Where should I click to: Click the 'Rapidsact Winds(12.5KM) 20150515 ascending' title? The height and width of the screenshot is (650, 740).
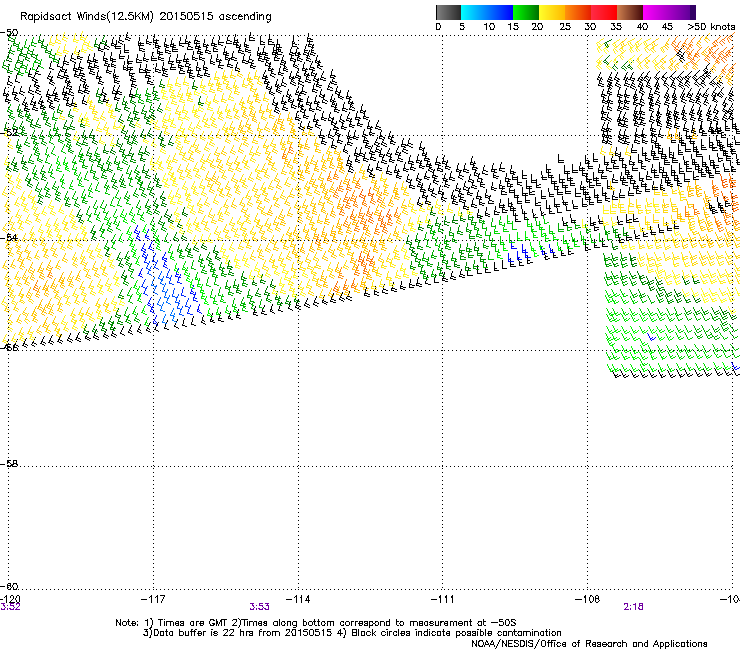146,17
